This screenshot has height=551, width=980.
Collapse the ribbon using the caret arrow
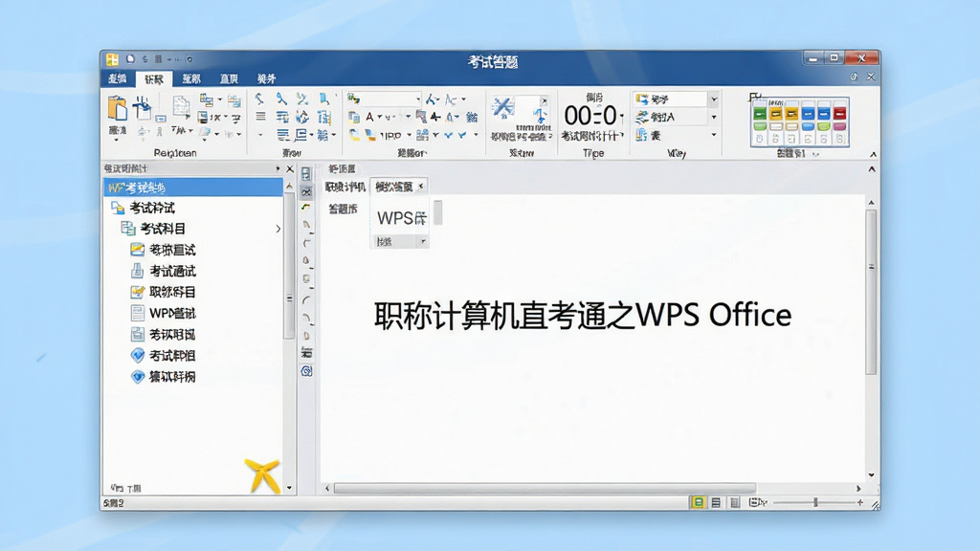[873, 154]
